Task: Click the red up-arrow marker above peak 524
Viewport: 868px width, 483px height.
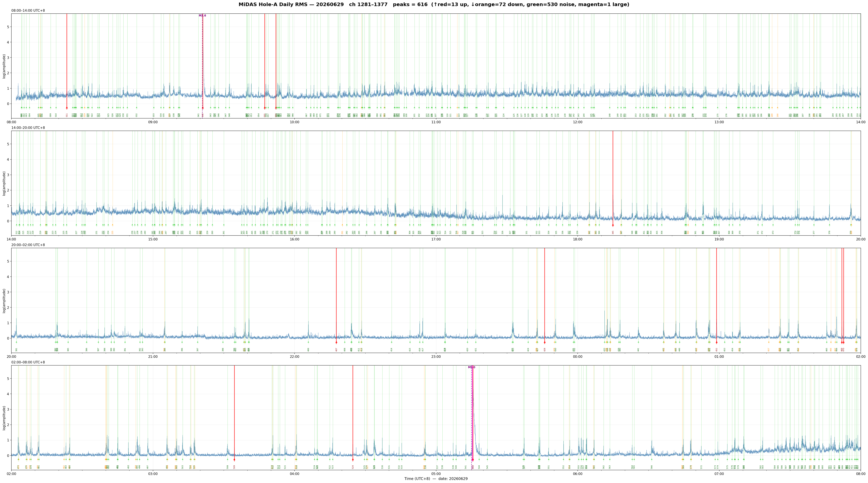Action: (x=353, y=459)
